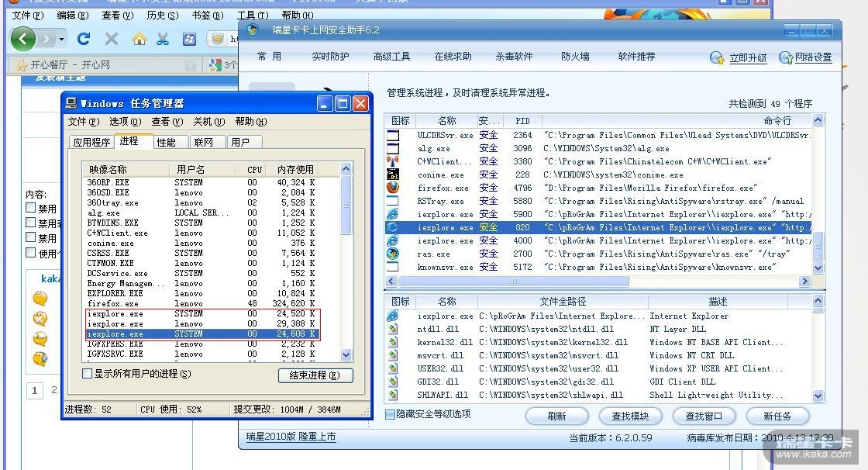Click Rising process list scroll left arrow

391,282
